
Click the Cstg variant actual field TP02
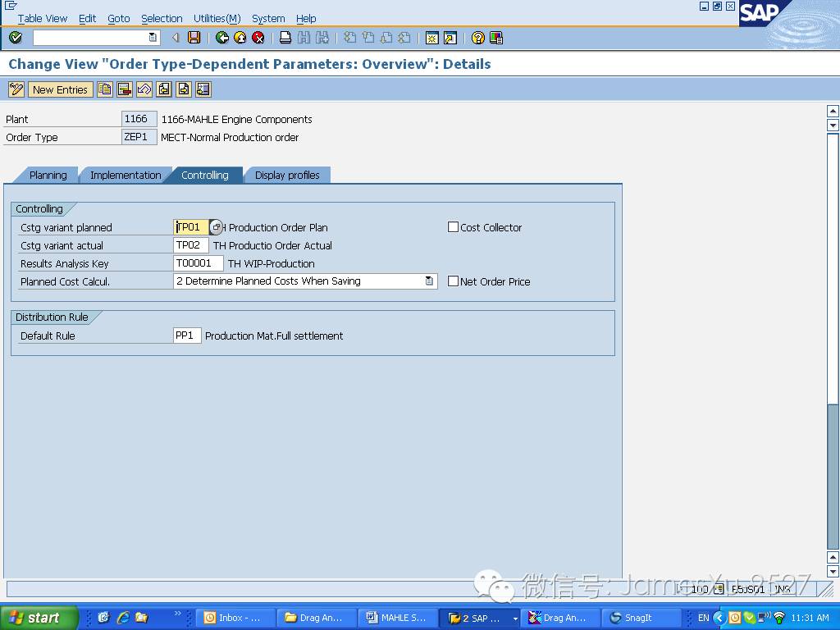(191, 245)
